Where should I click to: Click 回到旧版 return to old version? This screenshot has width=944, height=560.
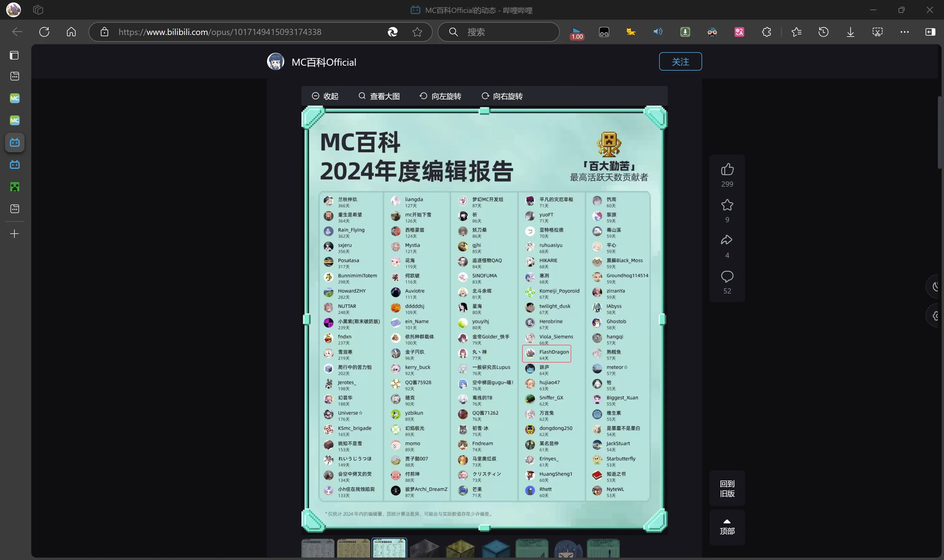727,488
